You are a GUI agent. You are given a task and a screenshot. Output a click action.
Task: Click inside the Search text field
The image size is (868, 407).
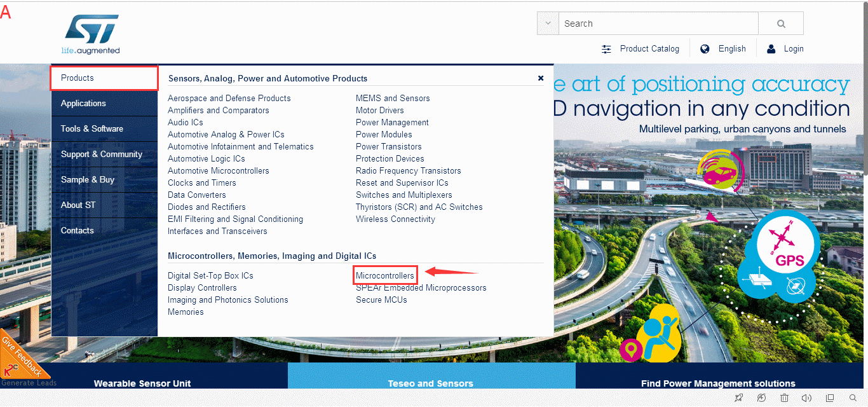pyautogui.click(x=658, y=24)
